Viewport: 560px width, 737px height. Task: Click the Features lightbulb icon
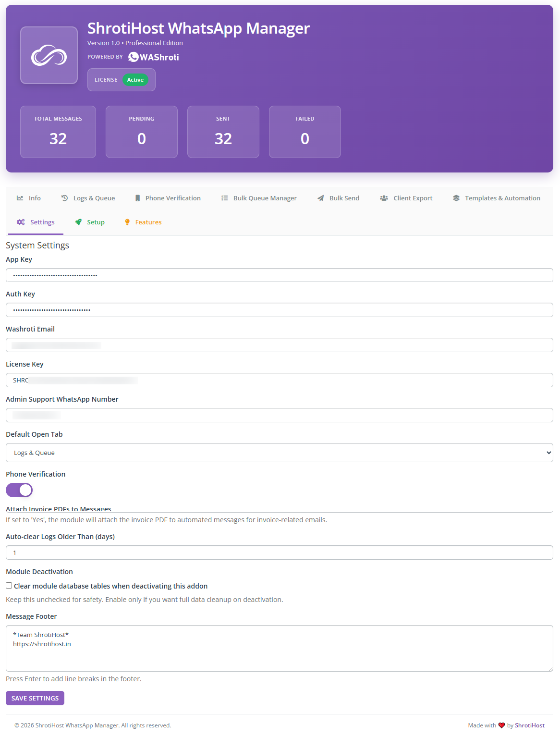tap(127, 222)
